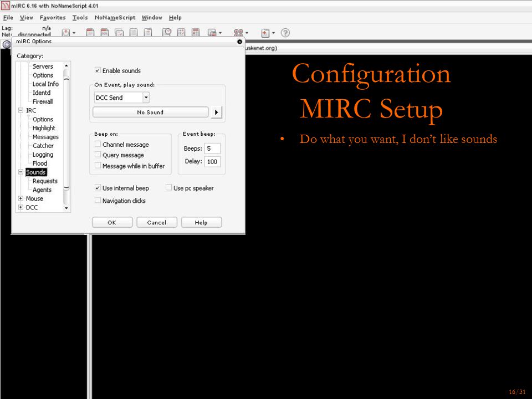Select Messages in category tree

pyautogui.click(x=45, y=137)
